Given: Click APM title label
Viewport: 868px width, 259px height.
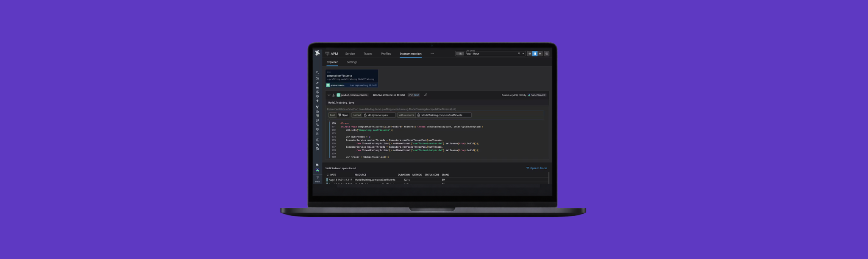Looking at the screenshot, I should [x=334, y=54].
